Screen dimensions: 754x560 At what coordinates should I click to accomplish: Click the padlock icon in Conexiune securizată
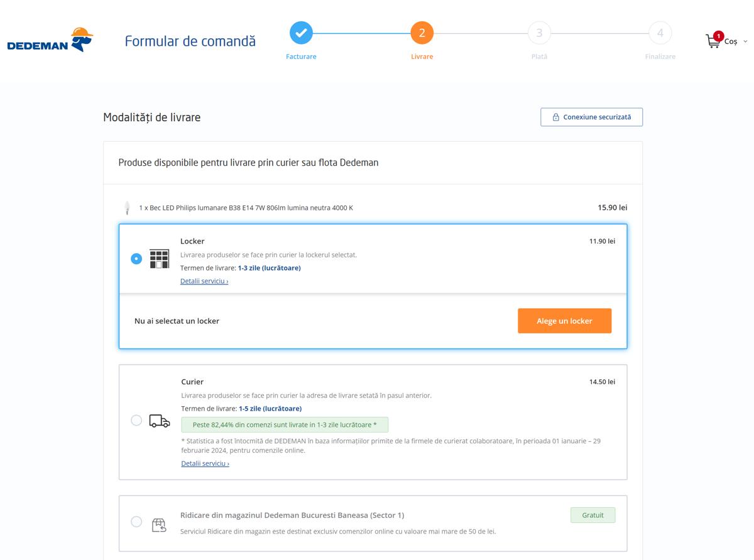[555, 117]
